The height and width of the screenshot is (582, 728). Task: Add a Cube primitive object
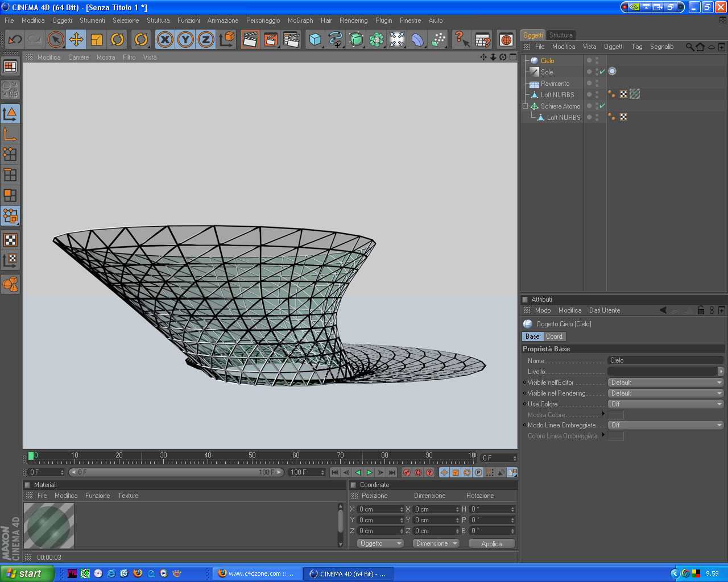[315, 39]
